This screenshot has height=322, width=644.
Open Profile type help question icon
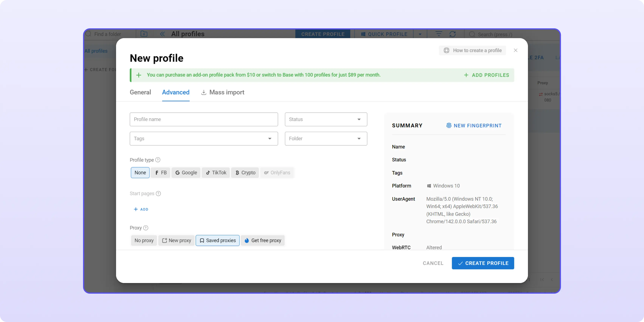pos(158,160)
